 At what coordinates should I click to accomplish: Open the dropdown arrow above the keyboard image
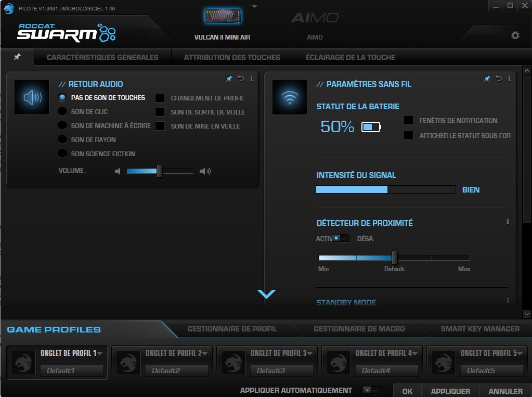coord(253,6)
